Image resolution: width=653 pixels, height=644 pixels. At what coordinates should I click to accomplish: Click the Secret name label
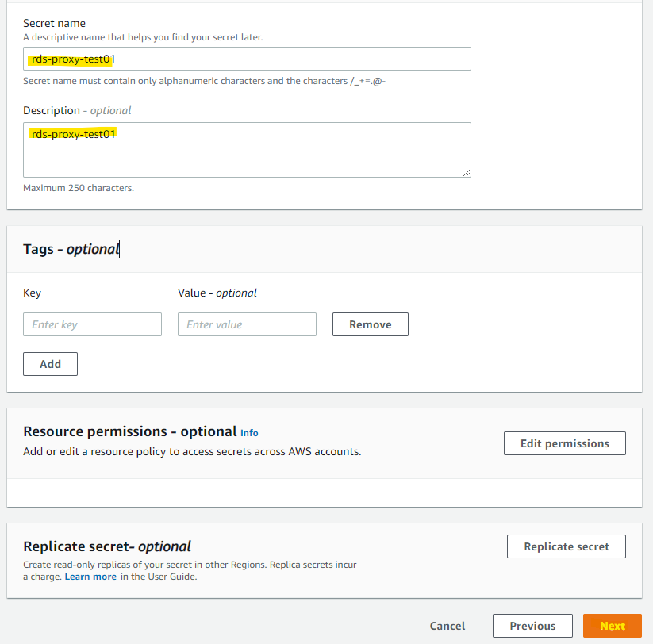pos(55,24)
